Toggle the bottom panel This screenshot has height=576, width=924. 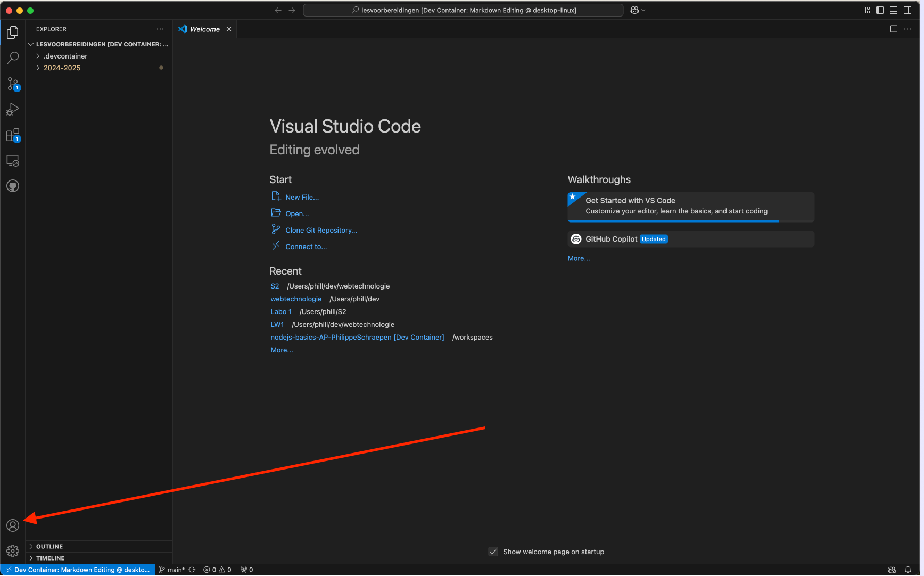click(x=894, y=10)
